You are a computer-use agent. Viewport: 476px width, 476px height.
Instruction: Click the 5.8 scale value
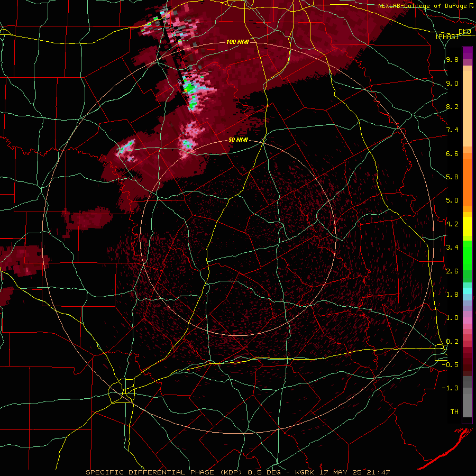pos(452,177)
